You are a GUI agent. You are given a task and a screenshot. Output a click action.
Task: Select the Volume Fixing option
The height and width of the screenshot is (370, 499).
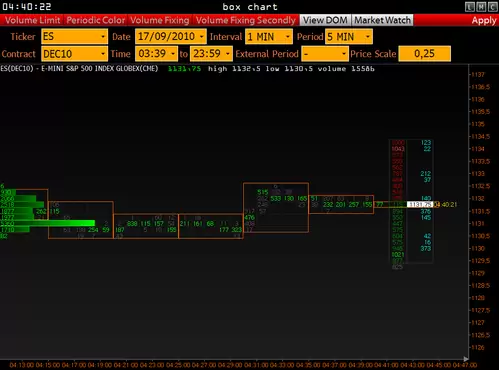160,20
